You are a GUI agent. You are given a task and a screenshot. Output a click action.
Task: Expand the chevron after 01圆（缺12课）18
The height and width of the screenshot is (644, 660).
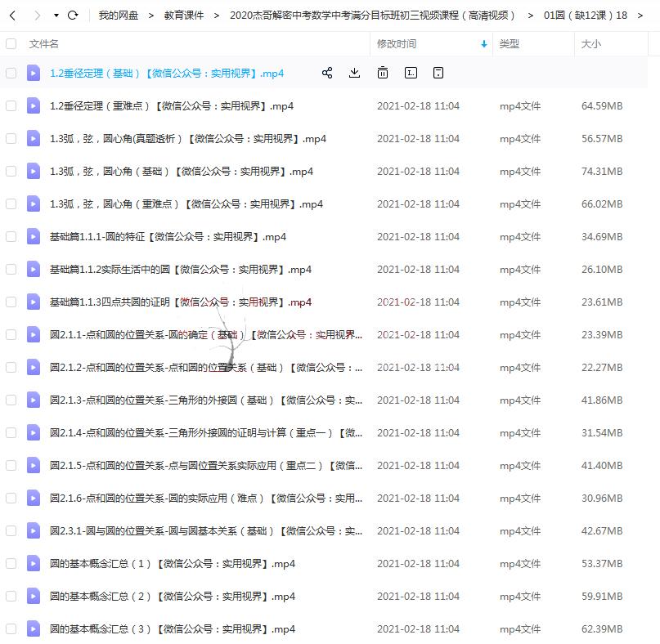(640, 16)
